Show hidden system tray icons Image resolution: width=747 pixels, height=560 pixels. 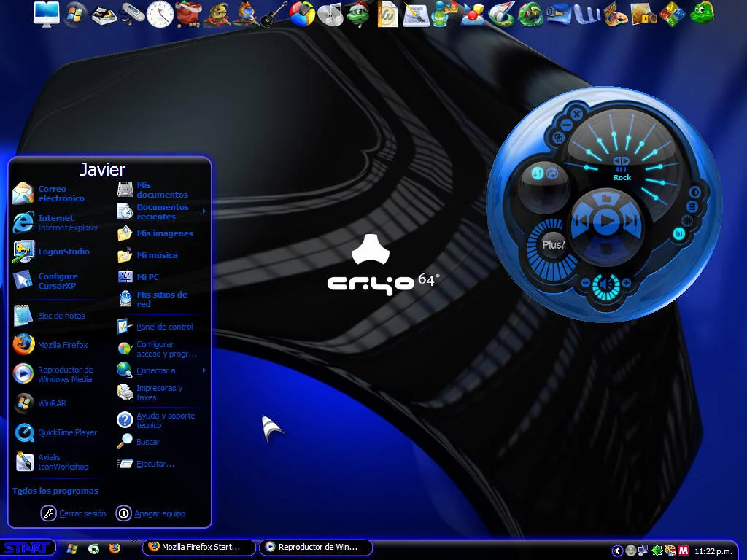[617, 551]
